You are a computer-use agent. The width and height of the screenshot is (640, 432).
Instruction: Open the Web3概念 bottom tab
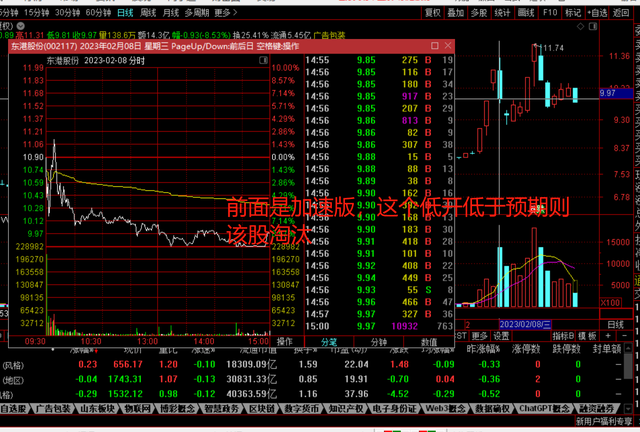tap(445, 408)
